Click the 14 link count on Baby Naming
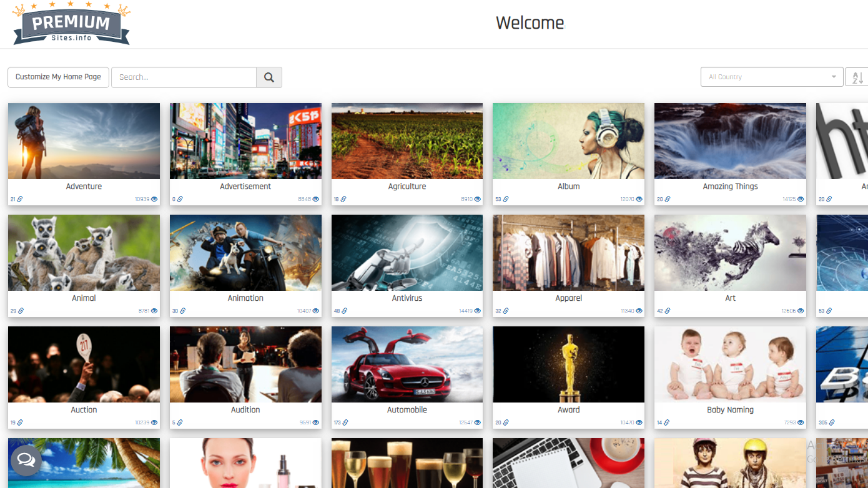 tap(659, 422)
